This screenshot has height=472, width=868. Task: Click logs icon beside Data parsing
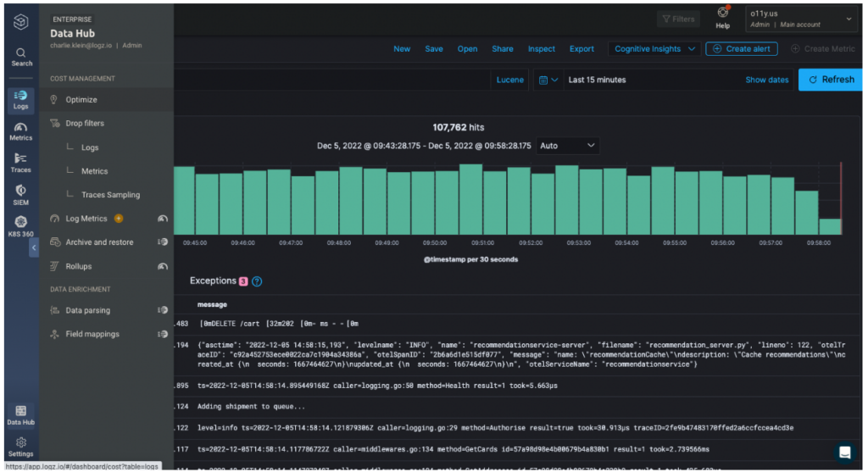163,310
